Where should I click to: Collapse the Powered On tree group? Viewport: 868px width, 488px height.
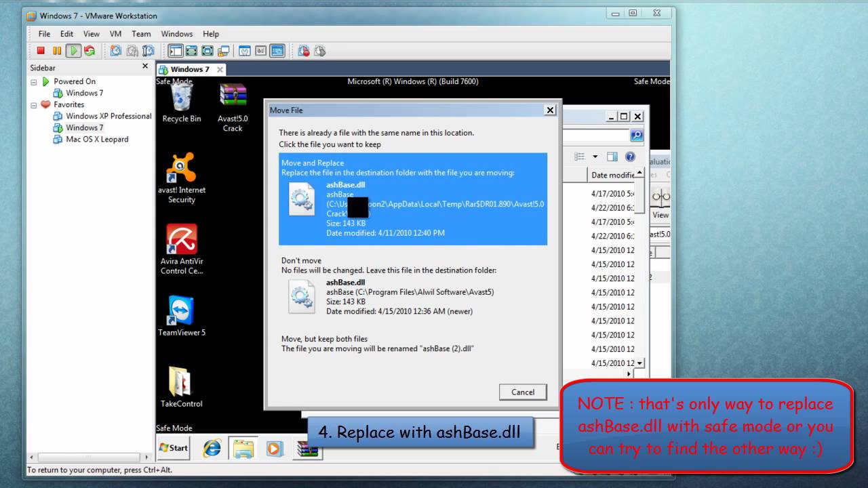point(34,82)
